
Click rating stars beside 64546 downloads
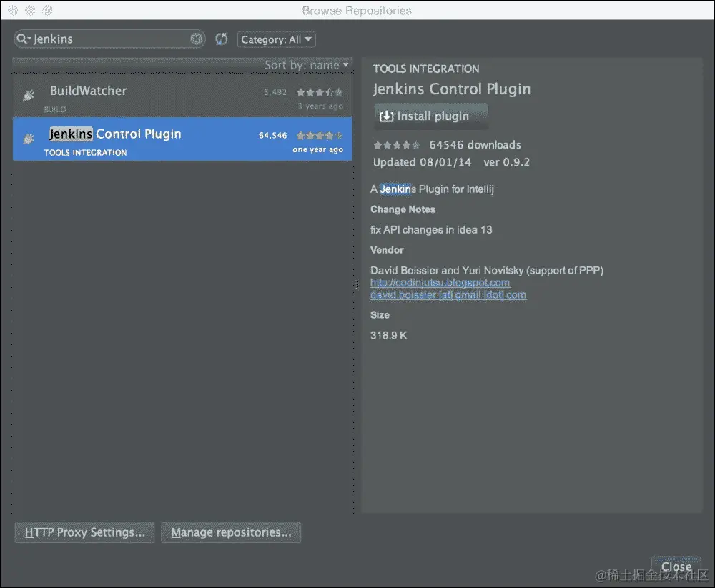[x=397, y=146]
